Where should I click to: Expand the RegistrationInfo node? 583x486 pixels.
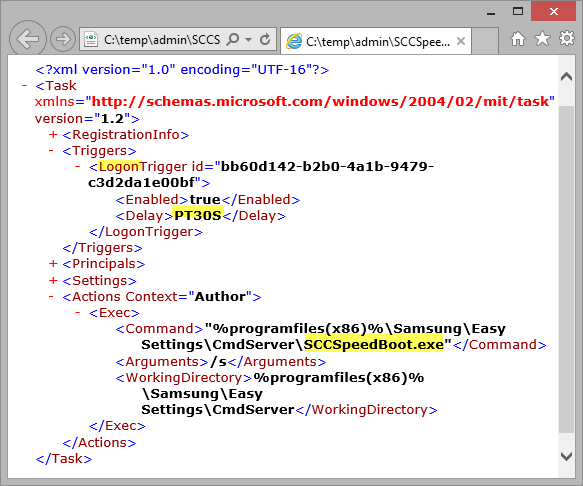pyautogui.click(x=53, y=134)
